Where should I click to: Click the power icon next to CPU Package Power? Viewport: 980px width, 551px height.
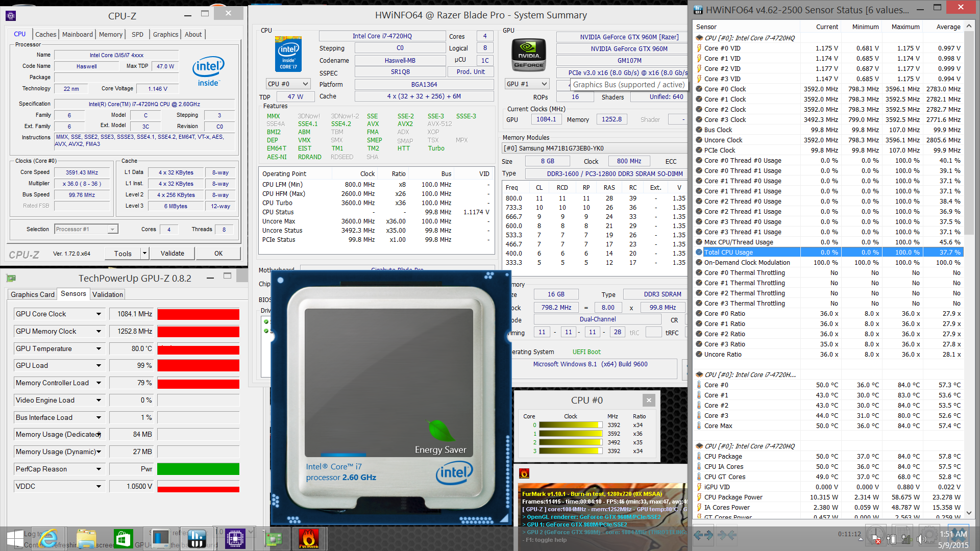(x=699, y=497)
